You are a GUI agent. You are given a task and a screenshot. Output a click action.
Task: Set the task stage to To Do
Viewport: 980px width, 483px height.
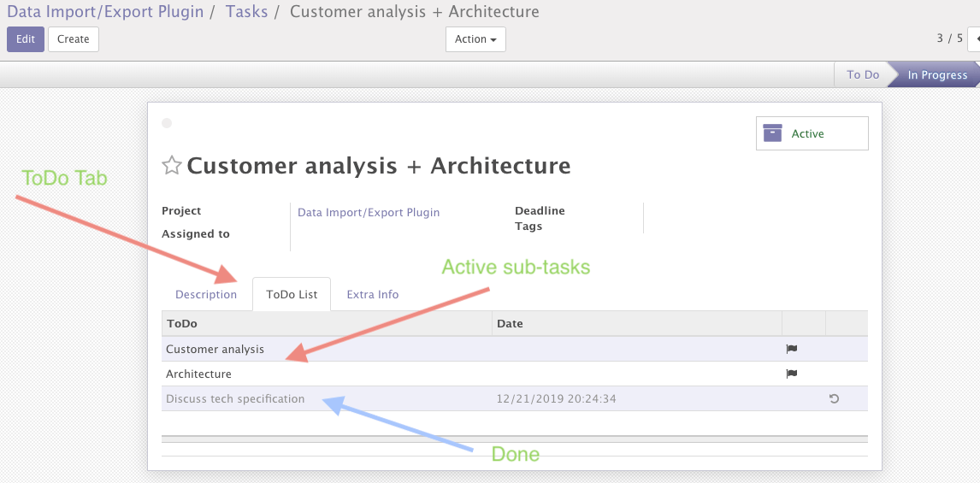point(862,75)
